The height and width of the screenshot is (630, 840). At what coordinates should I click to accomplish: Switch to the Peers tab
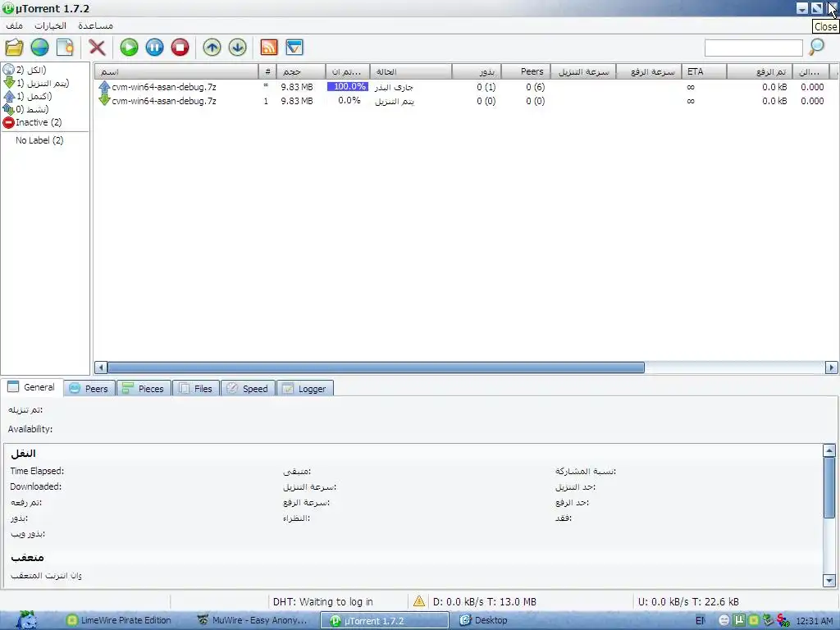point(89,388)
